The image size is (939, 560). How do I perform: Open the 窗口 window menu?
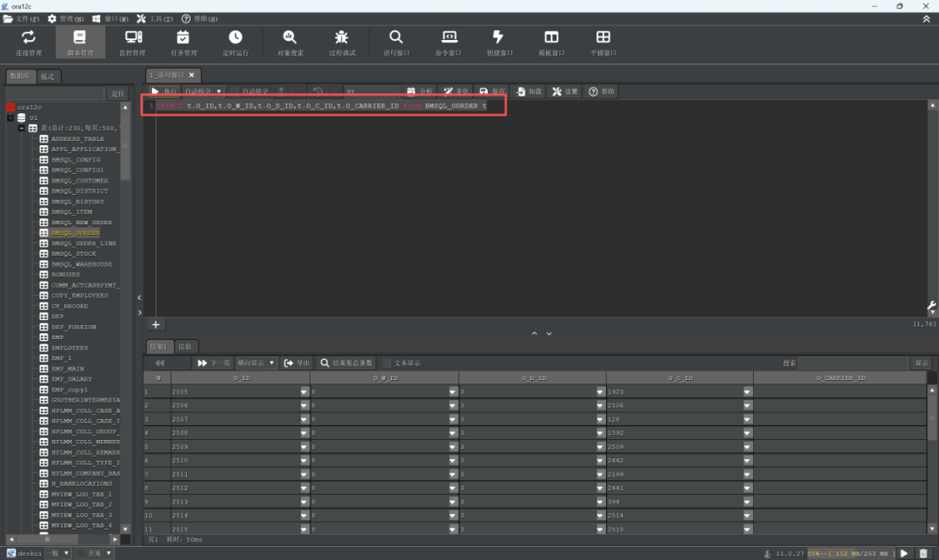110,18
